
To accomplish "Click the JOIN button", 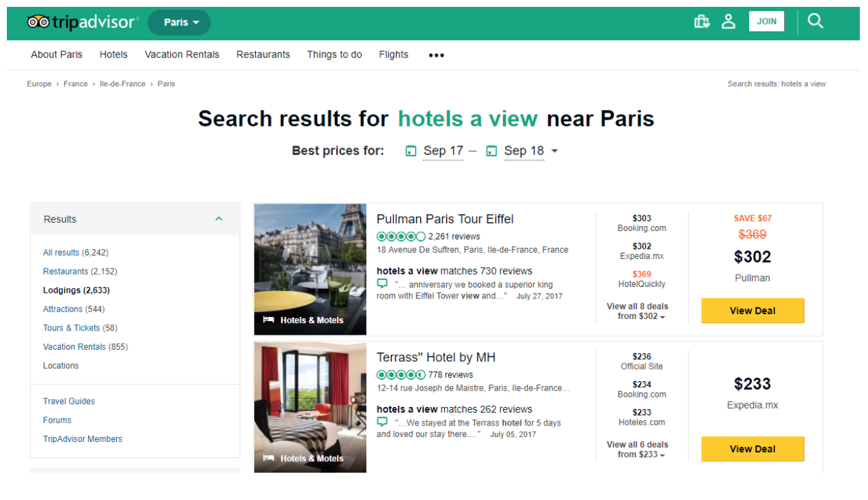I will [766, 21].
